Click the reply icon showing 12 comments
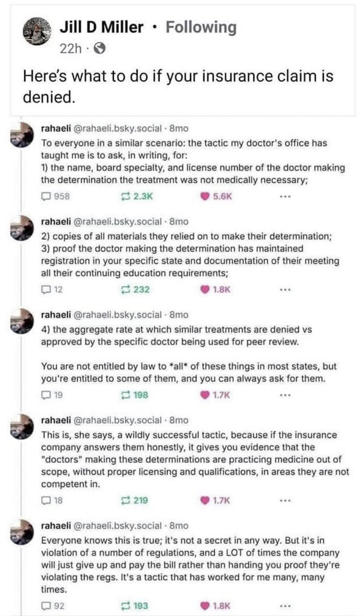Screen dimensions: 364x616 46,289
